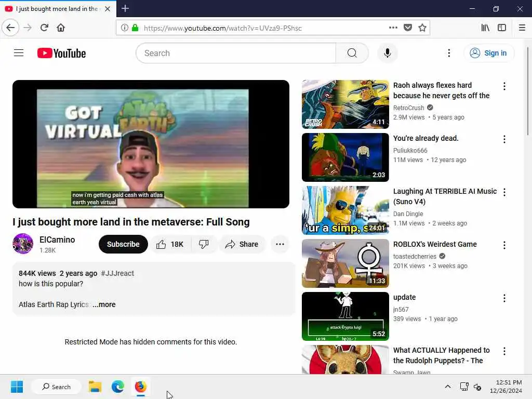Show site information icon in address bar
Image resolution: width=532 pixels, height=399 pixels.
coord(125,28)
